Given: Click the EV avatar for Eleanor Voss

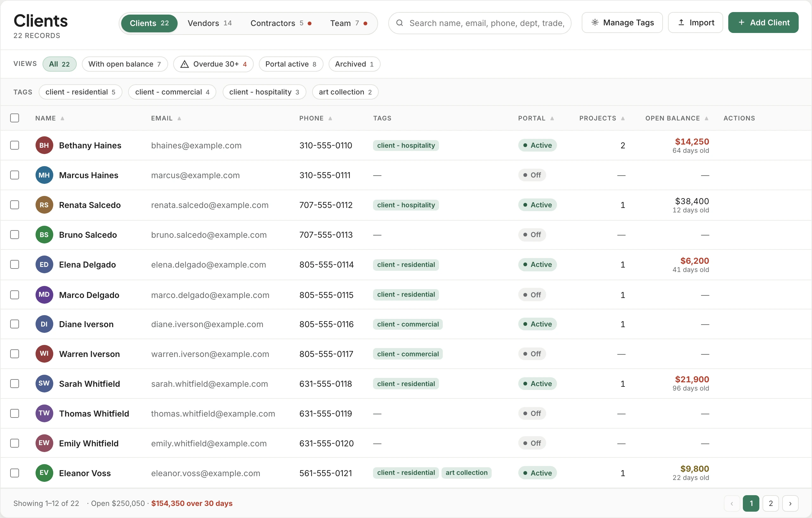Looking at the screenshot, I should (44, 473).
